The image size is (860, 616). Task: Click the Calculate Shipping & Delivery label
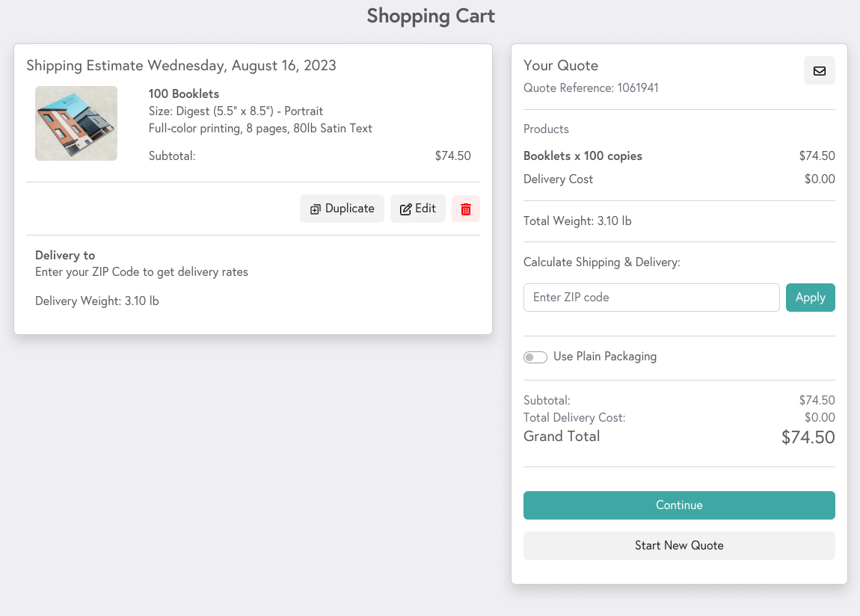click(x=601, y=262)
